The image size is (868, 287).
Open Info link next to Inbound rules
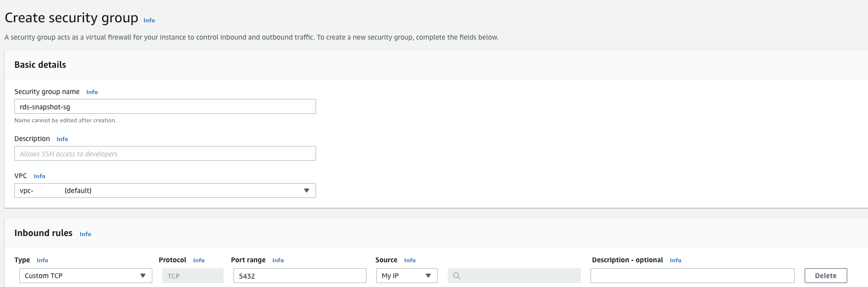(x=86, y=234)
